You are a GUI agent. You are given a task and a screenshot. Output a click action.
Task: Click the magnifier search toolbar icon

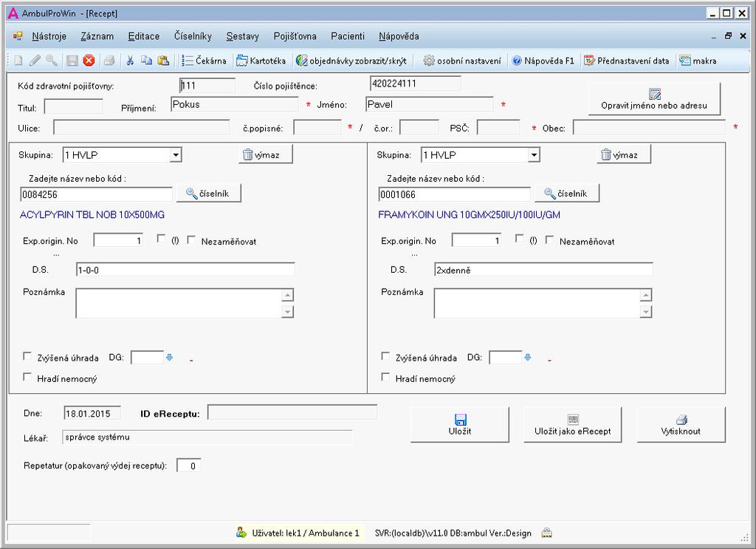[x=52, y=61]
